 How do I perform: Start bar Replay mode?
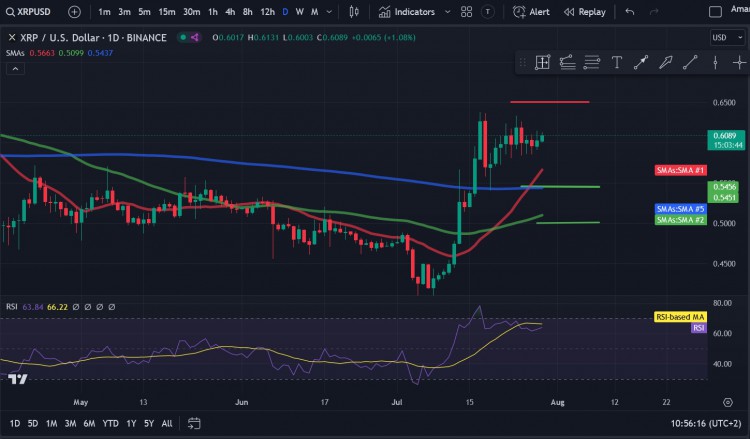point(585,11)
